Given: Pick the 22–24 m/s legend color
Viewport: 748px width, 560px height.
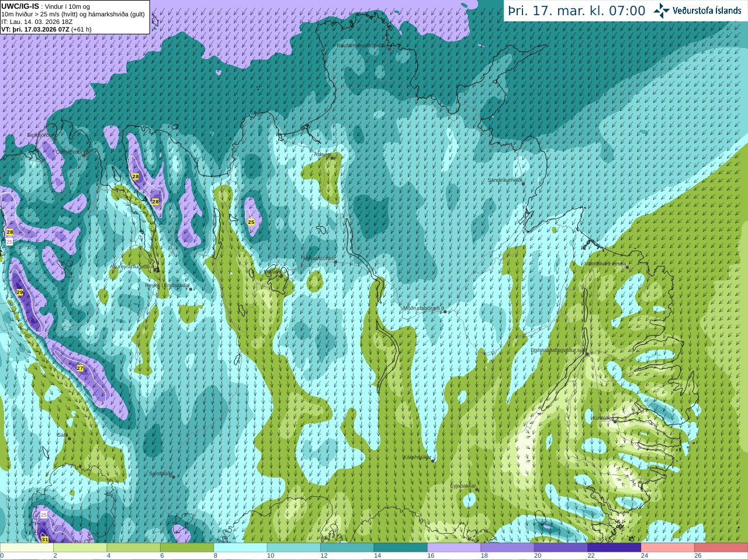Looking at the screenshot, I should pyautogui.click(x=614, y=548).
